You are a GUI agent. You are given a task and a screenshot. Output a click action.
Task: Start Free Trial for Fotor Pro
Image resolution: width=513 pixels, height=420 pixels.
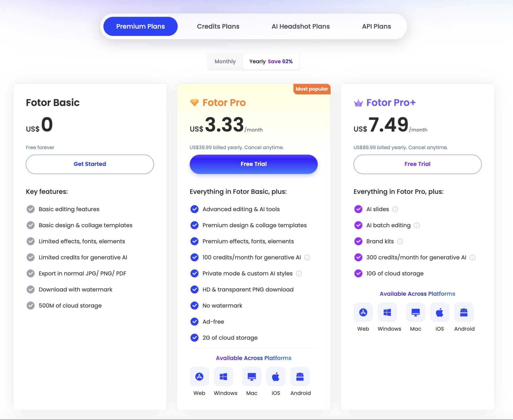pos(254,164)
